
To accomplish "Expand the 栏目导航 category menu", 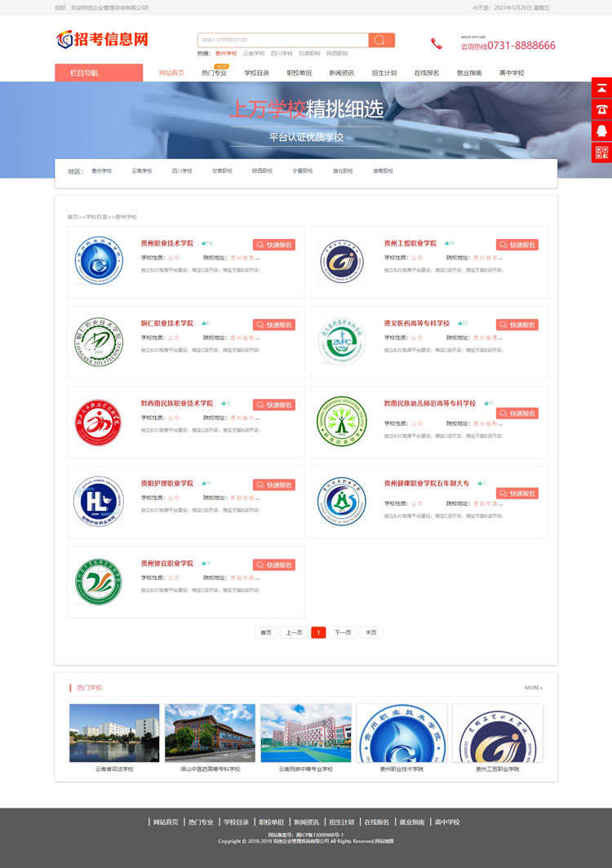I will tap(99, 73).
